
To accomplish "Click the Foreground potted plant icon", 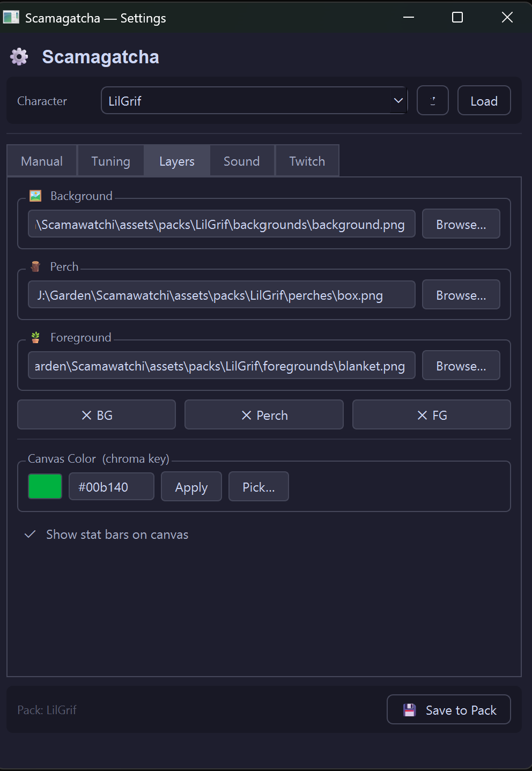I will [35, 337].
